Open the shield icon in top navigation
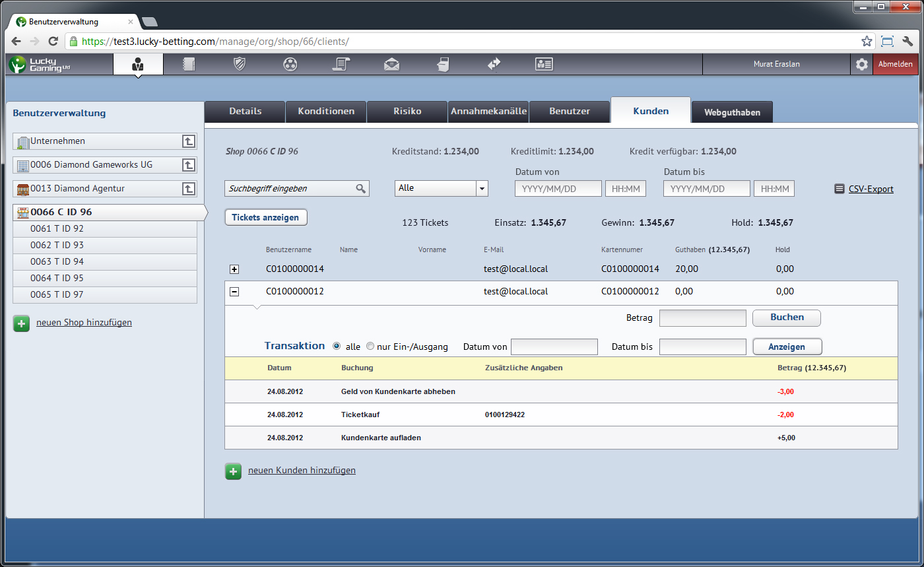This screenshot has width=924, height=567. [240, 64]
